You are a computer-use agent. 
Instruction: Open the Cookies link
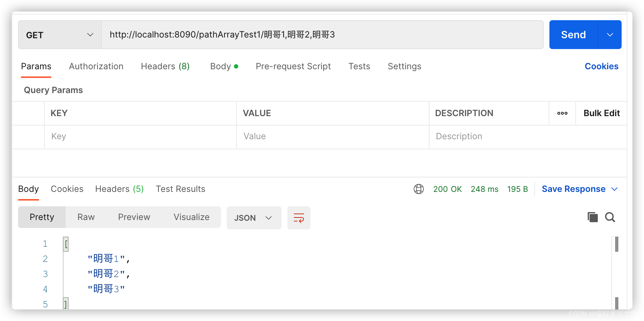coord(601,66)
